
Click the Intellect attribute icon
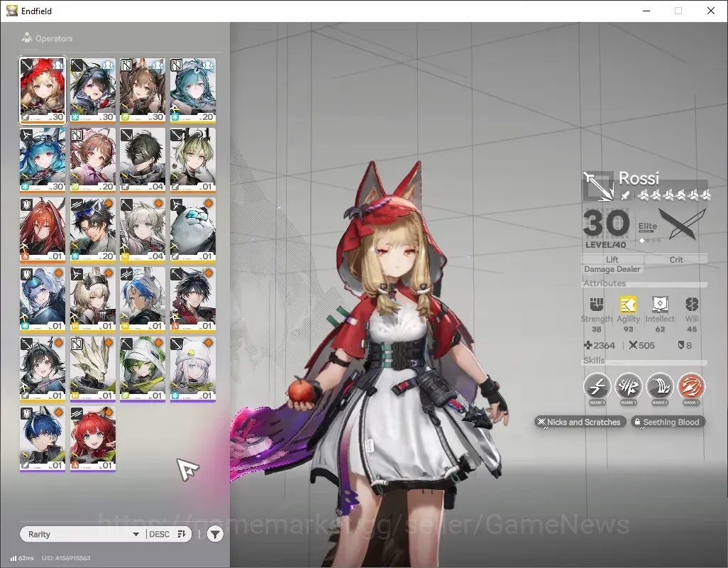pyautogui.click(x=660, y=305)
